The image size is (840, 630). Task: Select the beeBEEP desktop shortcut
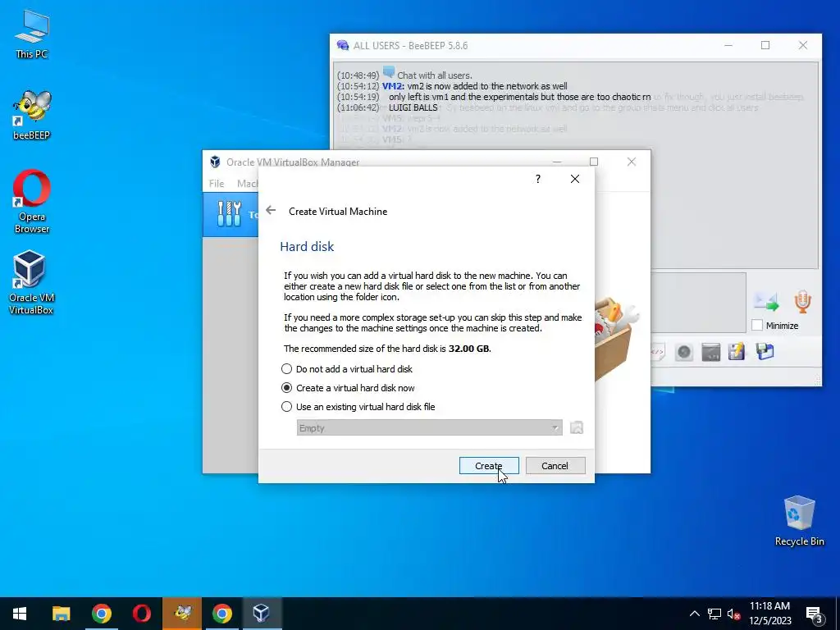(32, 115)
